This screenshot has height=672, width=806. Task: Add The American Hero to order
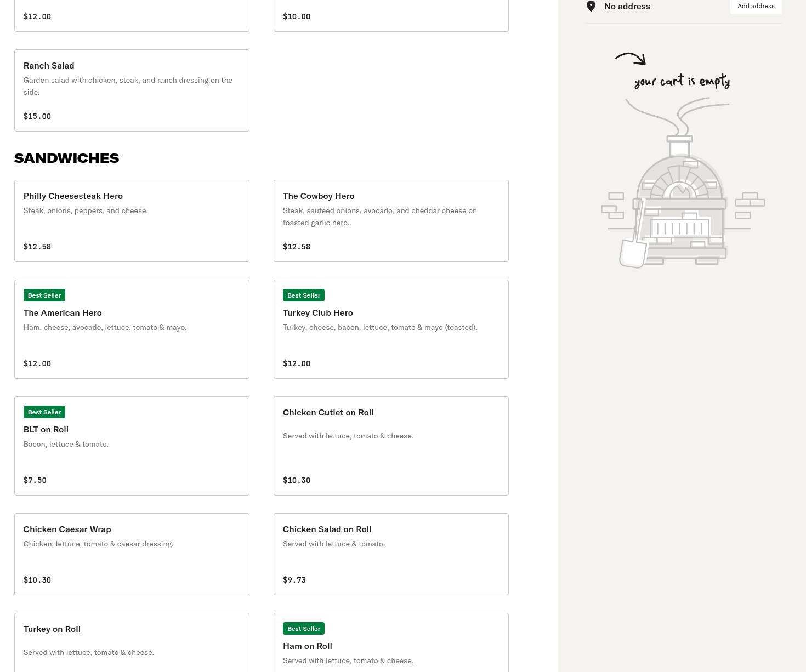pyautogui.click(x=132, y=329)
